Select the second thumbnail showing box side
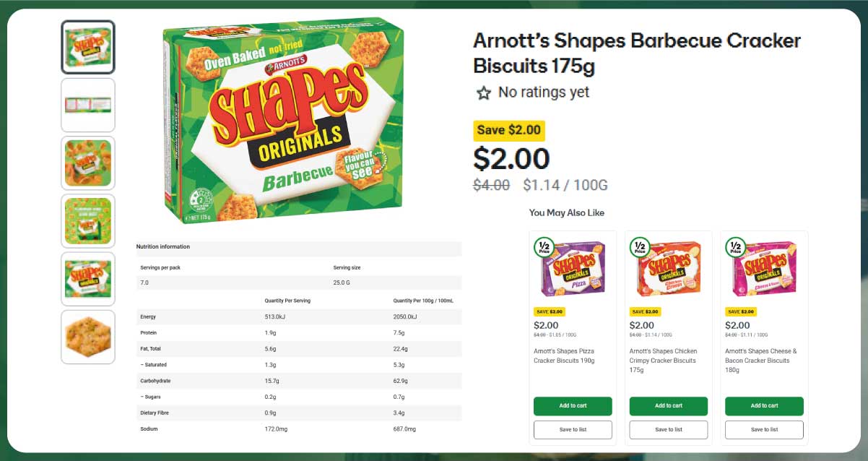The width and height of the screenshot is (868, 461). [88, 105]
